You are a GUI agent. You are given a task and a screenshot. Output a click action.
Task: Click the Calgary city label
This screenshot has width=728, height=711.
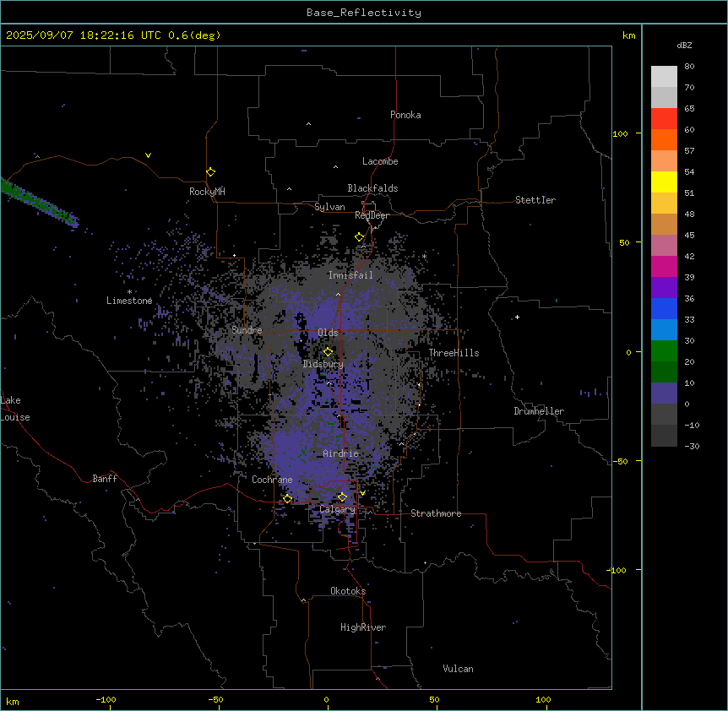coord(338,509)
